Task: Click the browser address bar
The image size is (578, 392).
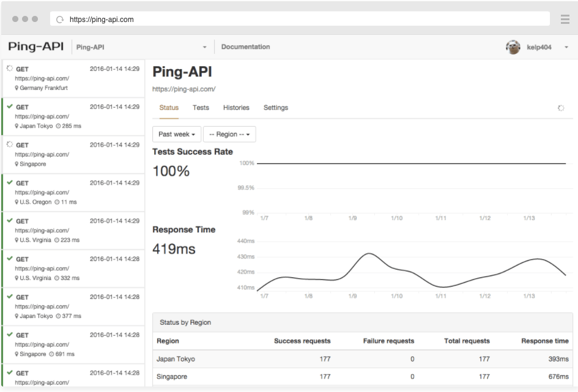Action: tap(300, 19)
